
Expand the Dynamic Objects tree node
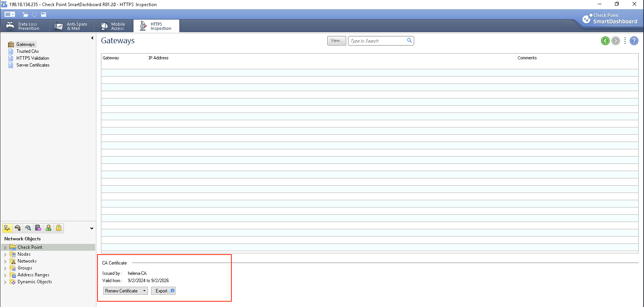coord(5,282)
